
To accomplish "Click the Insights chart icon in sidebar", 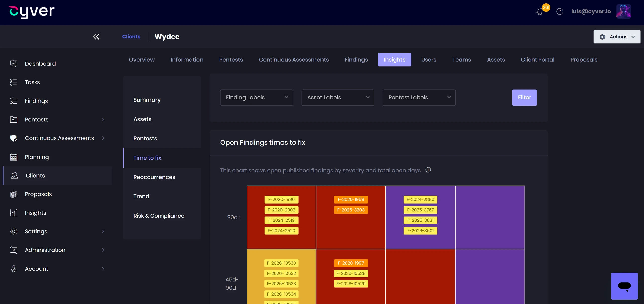I will pyautogui.click(x=14, y=213).
